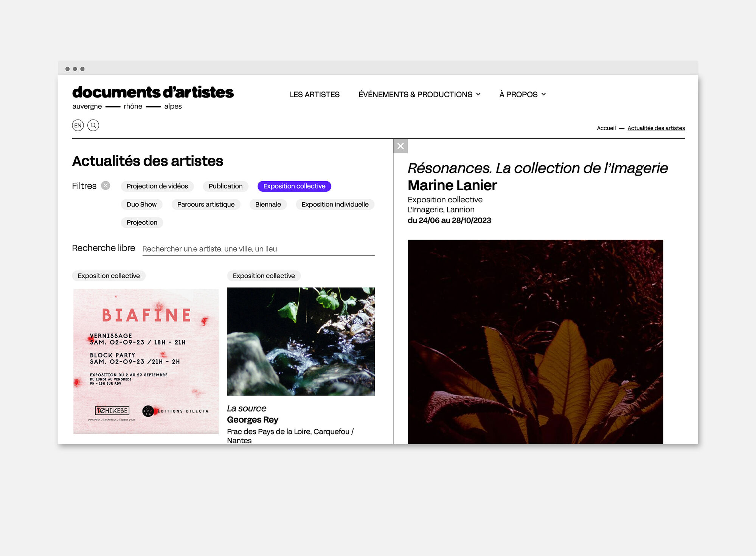The image size is (756, 556).
Task: Toggle the Biennale filter
Action: coord(268,204)
